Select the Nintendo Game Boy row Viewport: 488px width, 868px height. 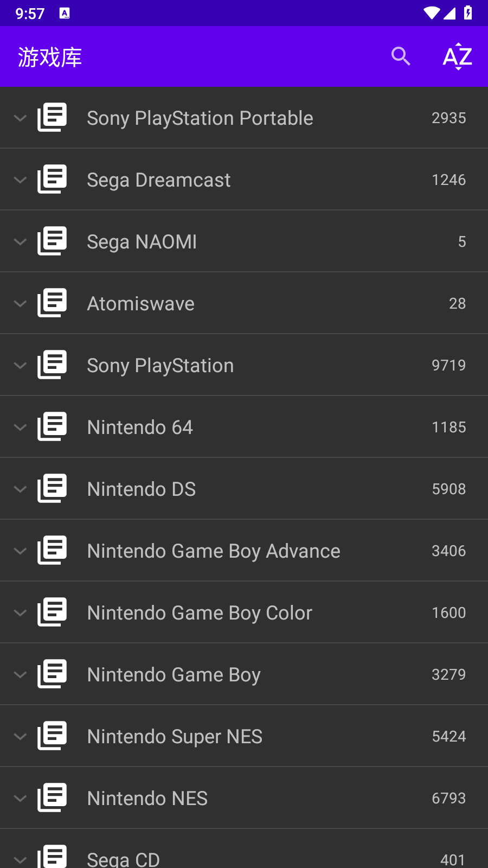pos(244,674)
